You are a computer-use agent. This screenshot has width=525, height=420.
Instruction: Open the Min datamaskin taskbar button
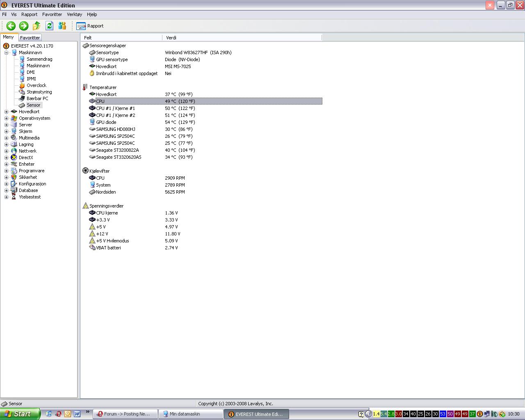191,414
